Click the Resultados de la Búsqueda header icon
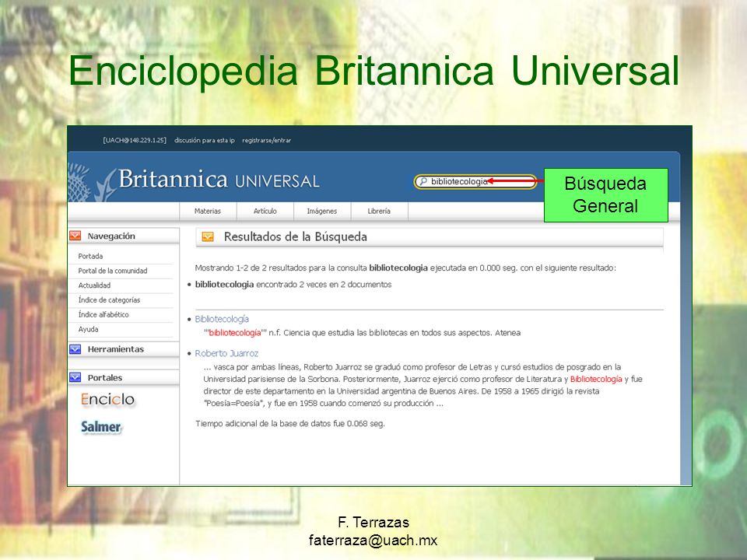The width and height of the screenshot is (747, 560). (x=208, y=236)
